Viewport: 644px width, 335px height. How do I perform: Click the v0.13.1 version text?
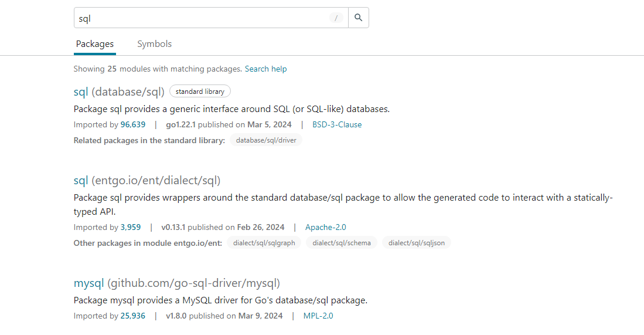pos(173,227)
